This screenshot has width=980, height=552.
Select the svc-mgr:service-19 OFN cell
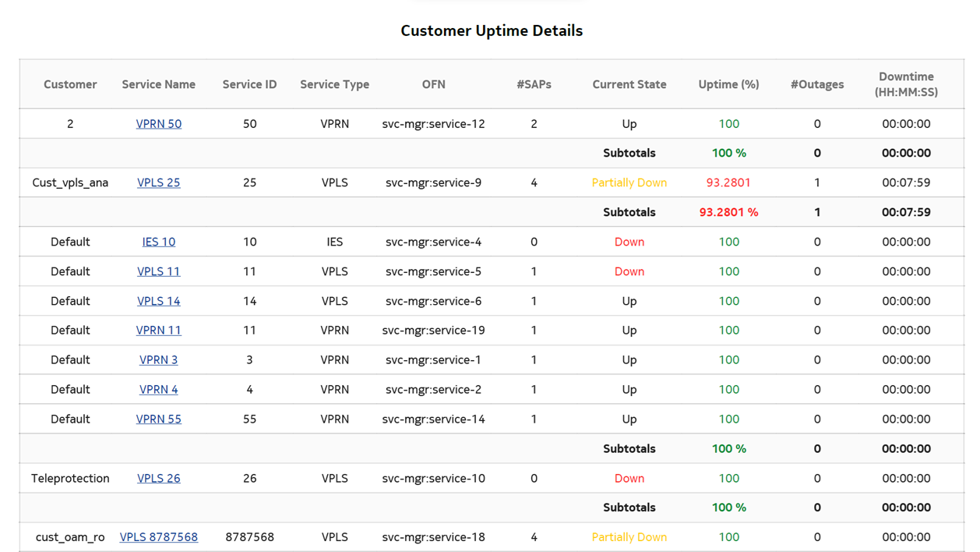[x=433, y=331]
